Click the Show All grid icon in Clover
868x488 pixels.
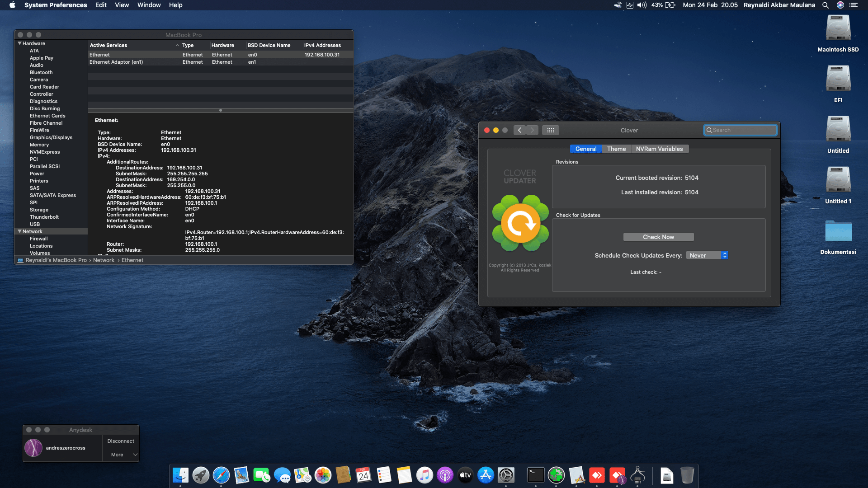(550, 130)
